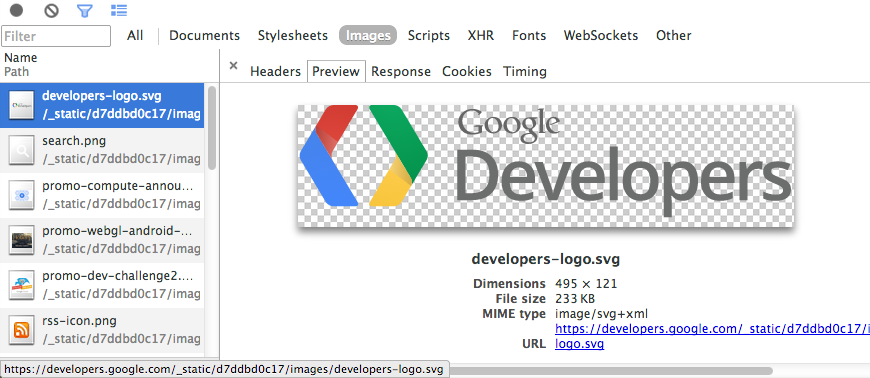
Task: Select the Images filter
Action: point(368,36)
